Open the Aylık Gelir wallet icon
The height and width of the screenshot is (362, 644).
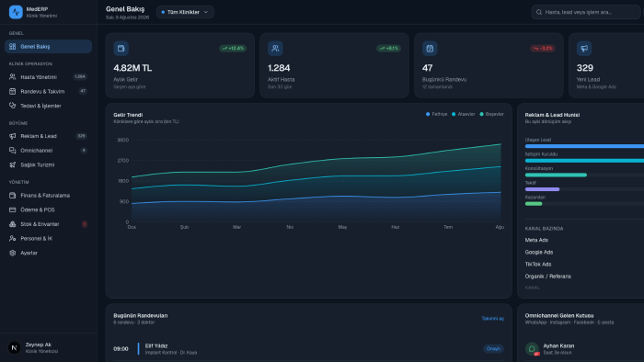121,49
